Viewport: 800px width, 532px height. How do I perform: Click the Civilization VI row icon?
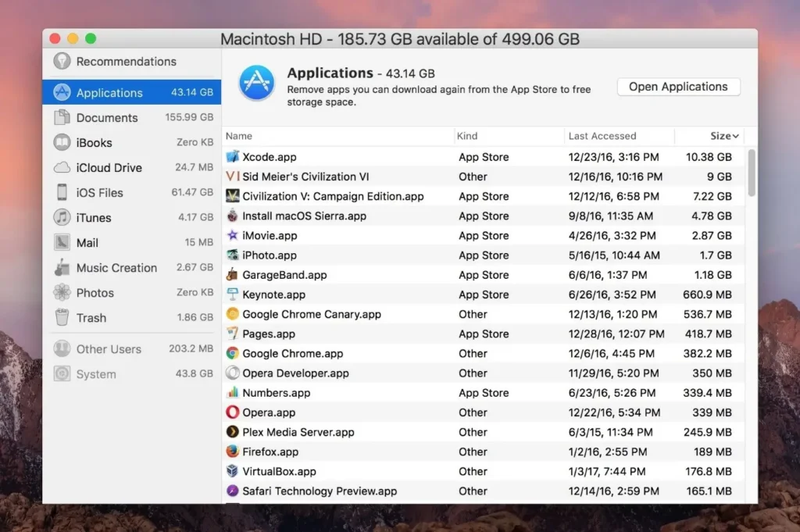pyautogui.click(x=232, y=177)
